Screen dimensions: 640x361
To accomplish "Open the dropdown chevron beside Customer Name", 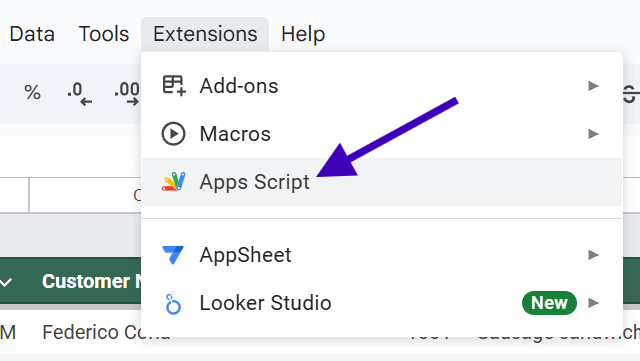I will click(7, 282).
